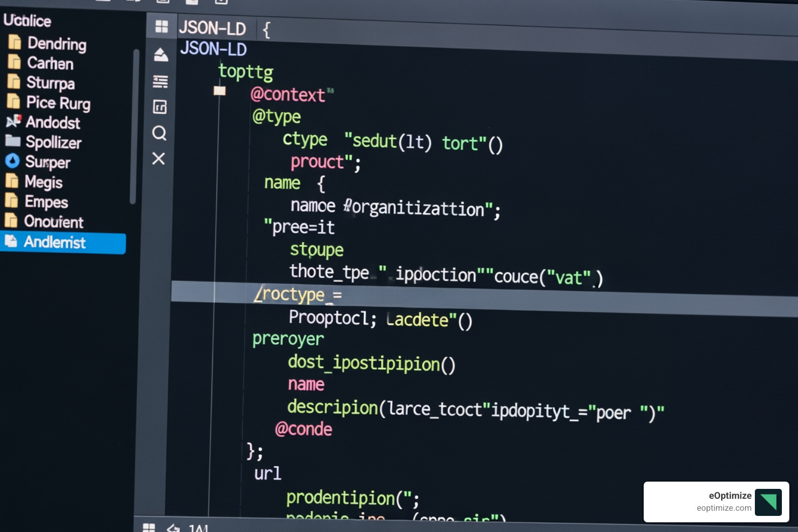The width and height of the screenshot is (798, 532).
Task: Click the eOptimize logo badge
Action: click(x=769, y=502)
